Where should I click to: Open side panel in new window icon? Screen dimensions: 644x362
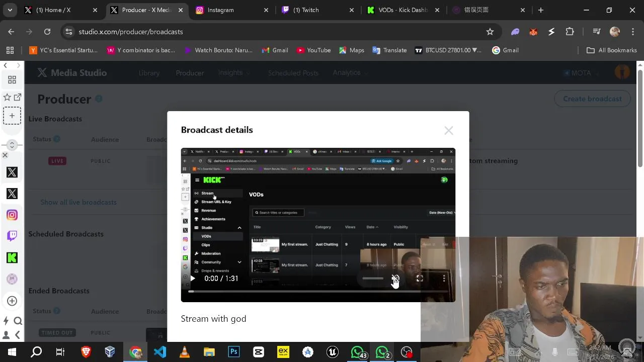pos(18,97)
